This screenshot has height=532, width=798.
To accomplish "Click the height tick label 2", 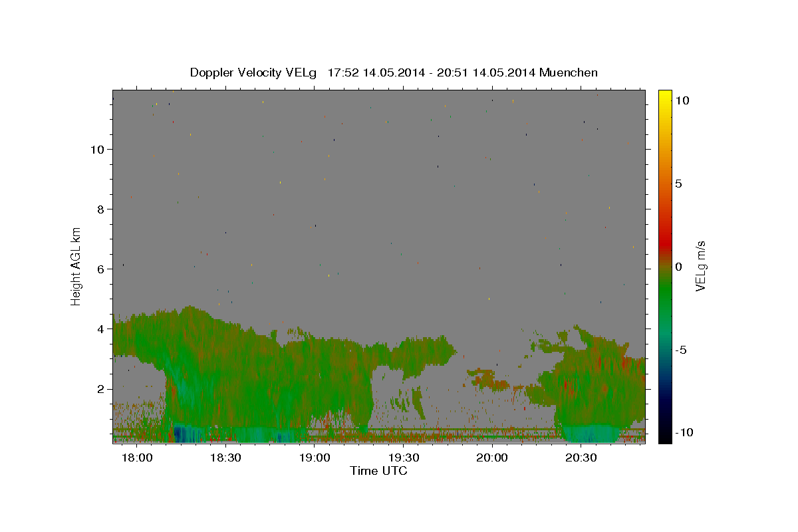I will 100,388.
